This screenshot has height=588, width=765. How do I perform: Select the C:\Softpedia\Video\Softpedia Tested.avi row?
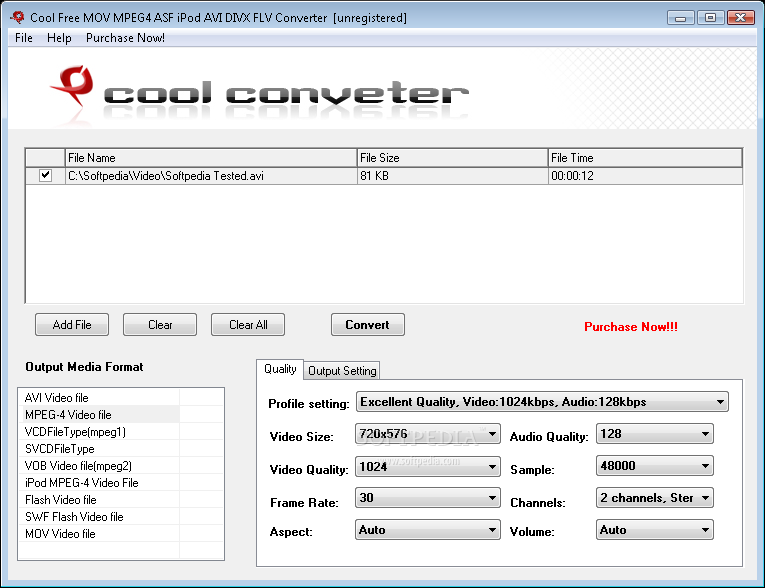pyautogui.click(x=384, y=176)
